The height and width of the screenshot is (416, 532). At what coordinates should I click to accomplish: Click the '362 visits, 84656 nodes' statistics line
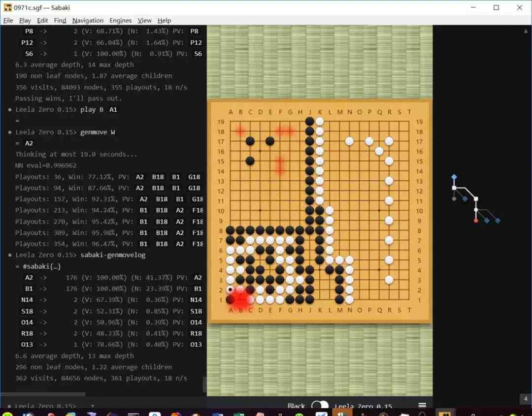101,378
